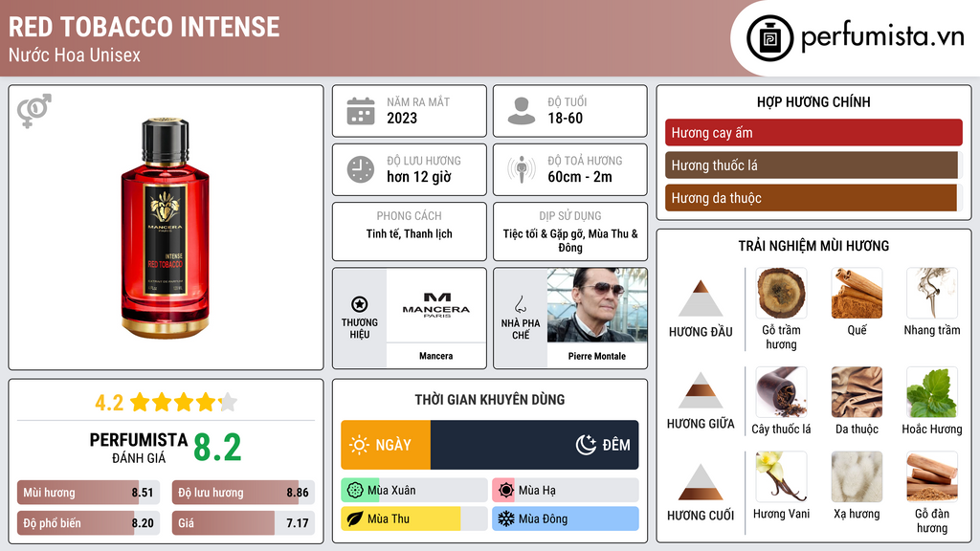Click the calendar icon beside Năm ra mắt

click(x=361, y=111)
